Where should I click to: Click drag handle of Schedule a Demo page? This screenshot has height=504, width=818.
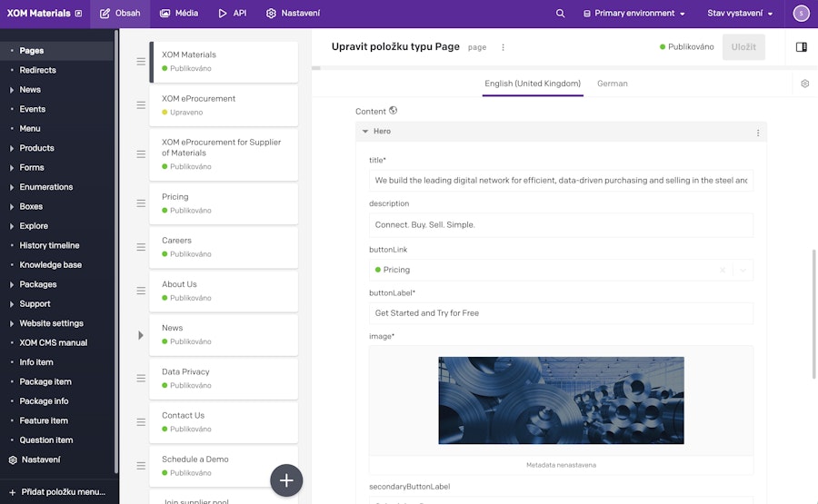[141, 466]
